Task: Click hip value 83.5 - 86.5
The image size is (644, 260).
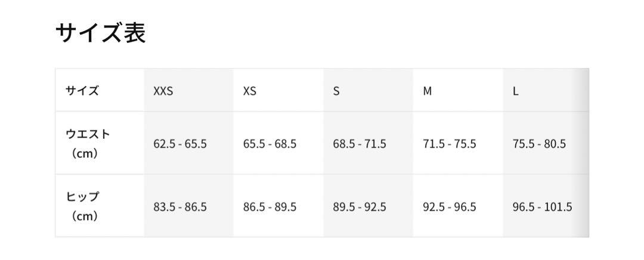Action: point(180,207)
